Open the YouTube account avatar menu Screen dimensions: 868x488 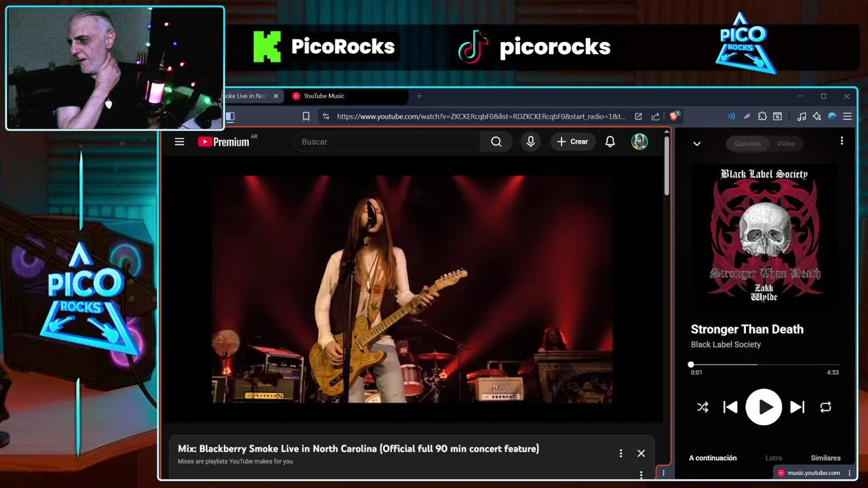(639, 142)
